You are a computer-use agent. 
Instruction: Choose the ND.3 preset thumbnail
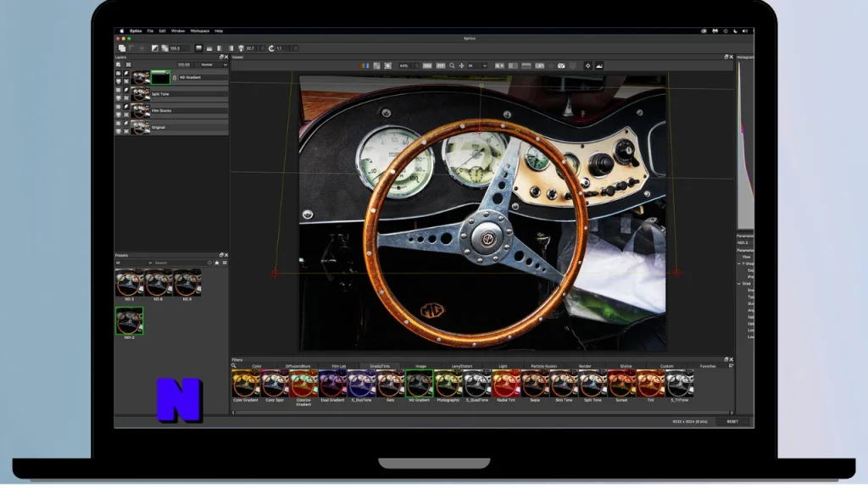[x=129, y=282]
